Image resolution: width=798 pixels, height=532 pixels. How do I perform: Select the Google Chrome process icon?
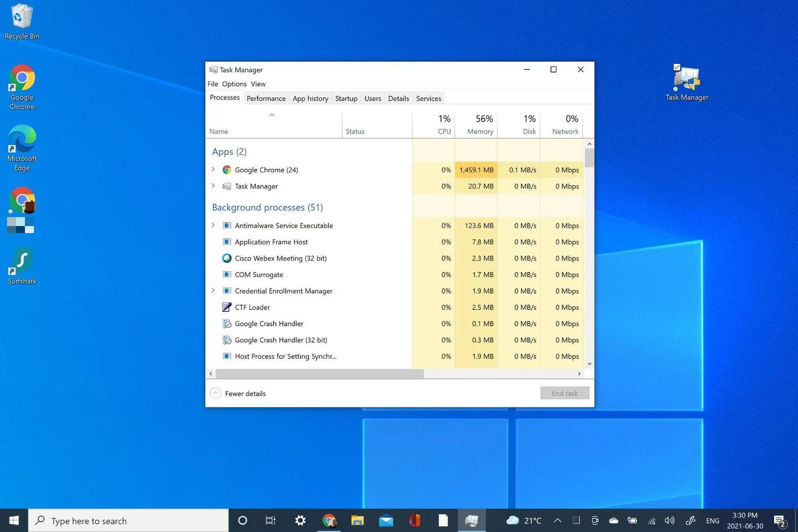pos(227,170)
